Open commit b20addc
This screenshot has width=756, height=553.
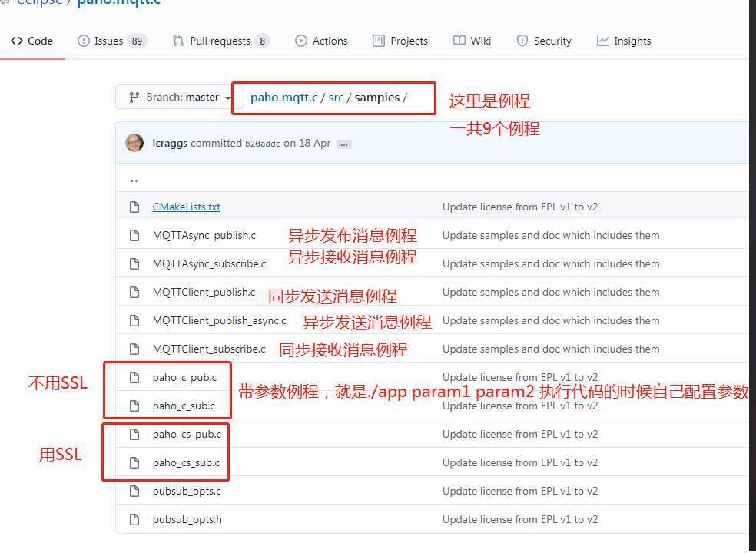tap(262, 144)
